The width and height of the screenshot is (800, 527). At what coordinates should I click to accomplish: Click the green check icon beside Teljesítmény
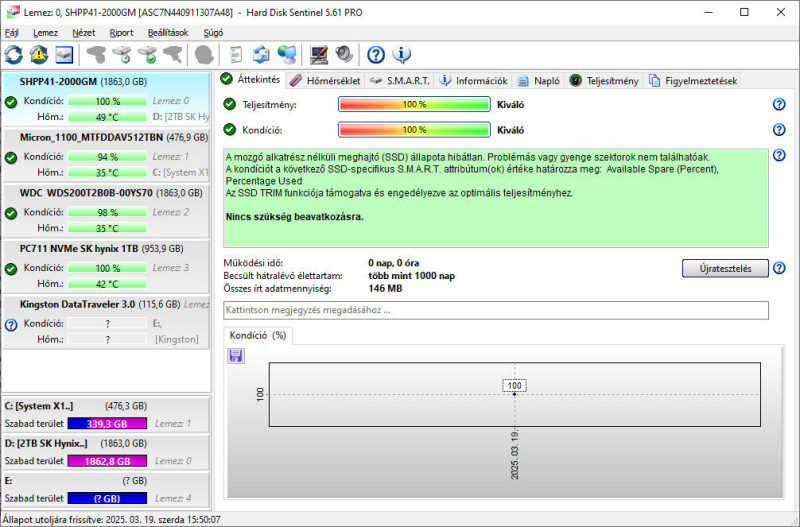pos(230,104)
